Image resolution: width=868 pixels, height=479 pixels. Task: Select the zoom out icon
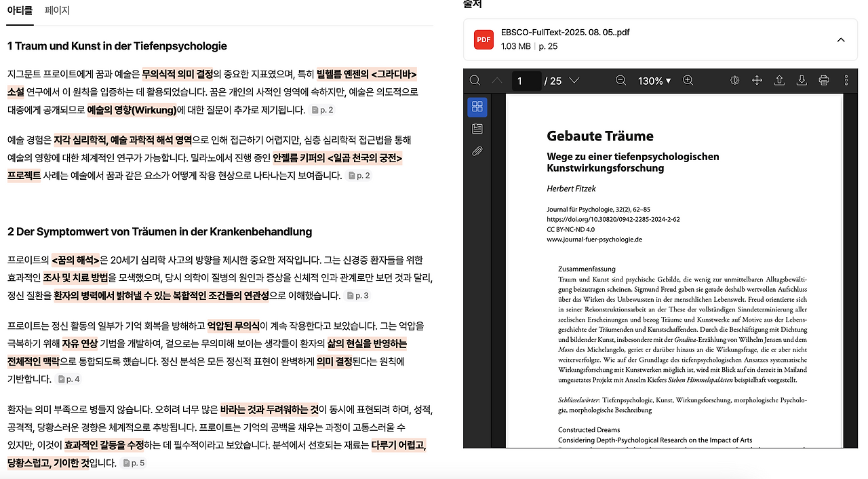pyautogui.click(x=620, y=80)
